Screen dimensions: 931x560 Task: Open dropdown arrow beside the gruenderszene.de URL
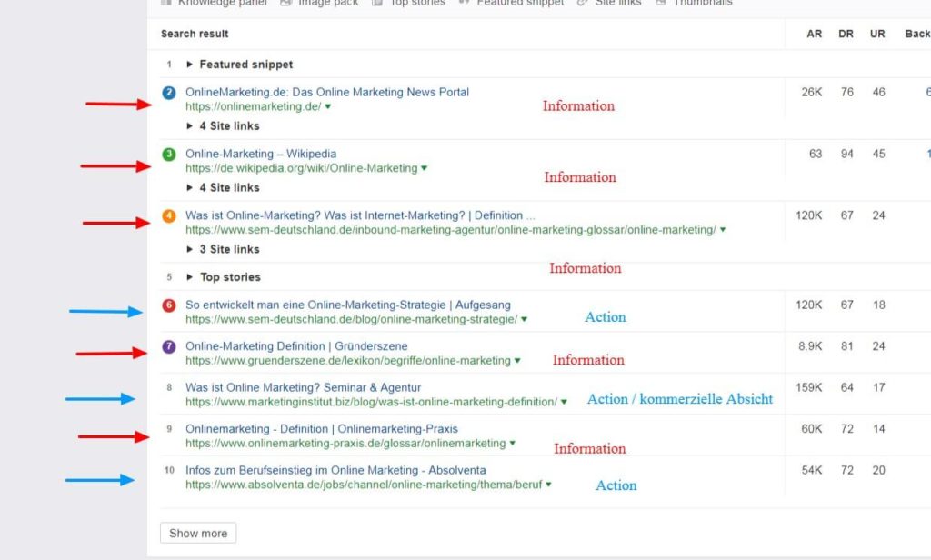pyautogui.click(x=517, y=361)
